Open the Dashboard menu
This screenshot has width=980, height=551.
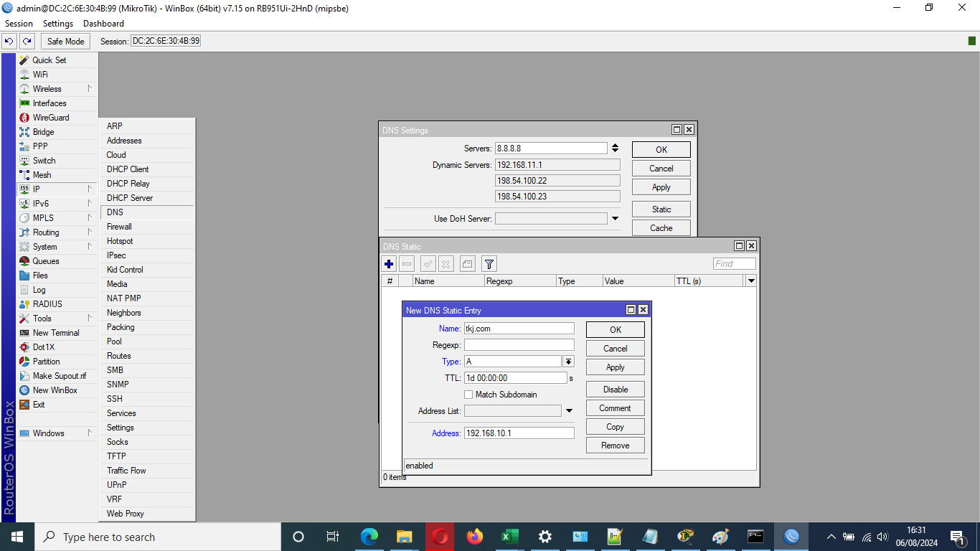(x=103, y=24)
